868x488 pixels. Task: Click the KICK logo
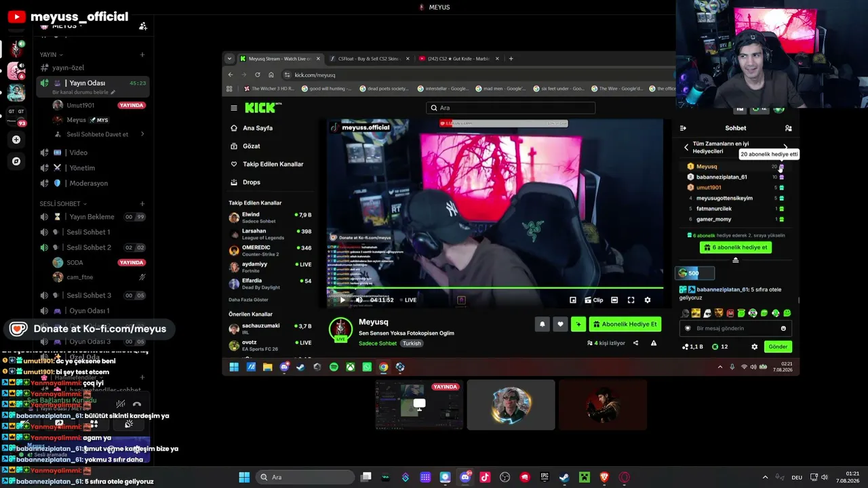(262, 108)
